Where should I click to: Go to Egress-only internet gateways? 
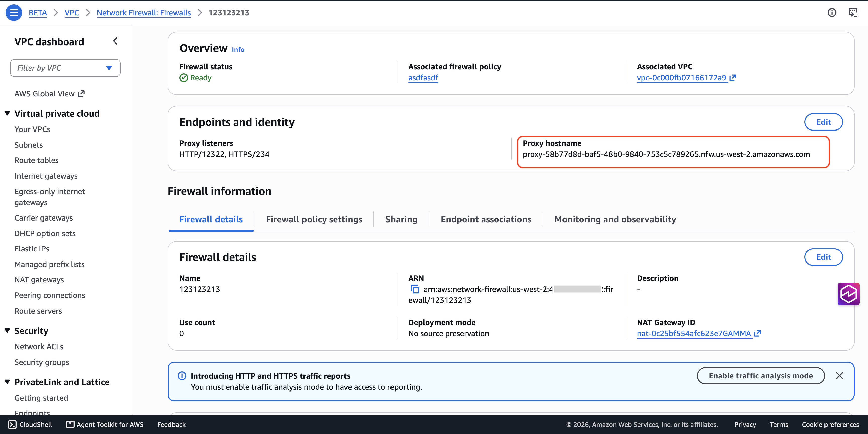[50, 197]
